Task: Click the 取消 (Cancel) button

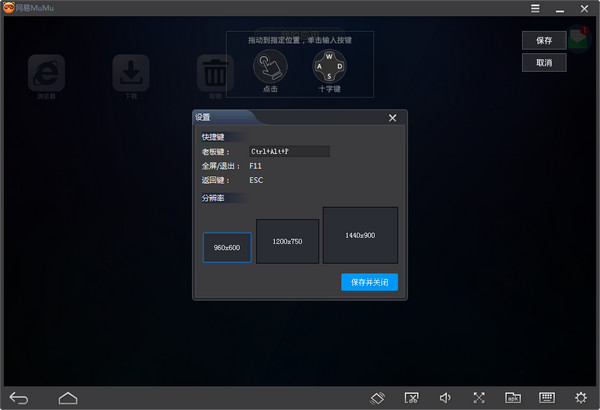Action: (x=544, y=62)
